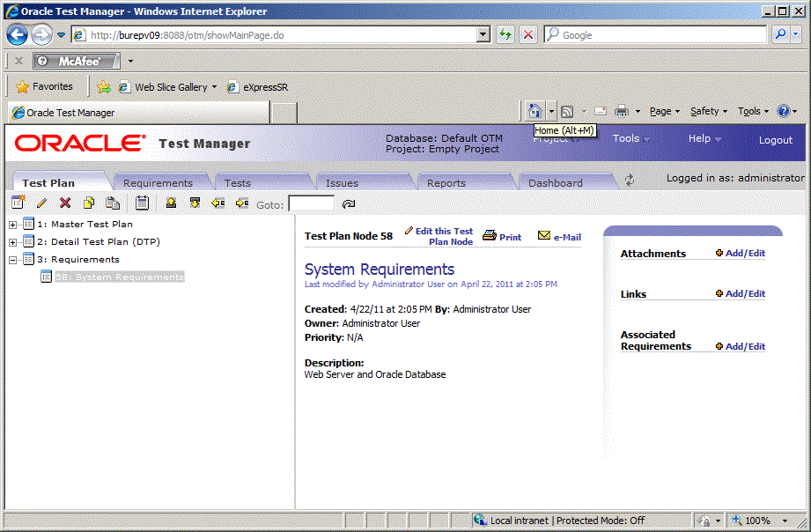811x532 pixels.
Task: Click the calendar toolbar icon
Action: 143,203
